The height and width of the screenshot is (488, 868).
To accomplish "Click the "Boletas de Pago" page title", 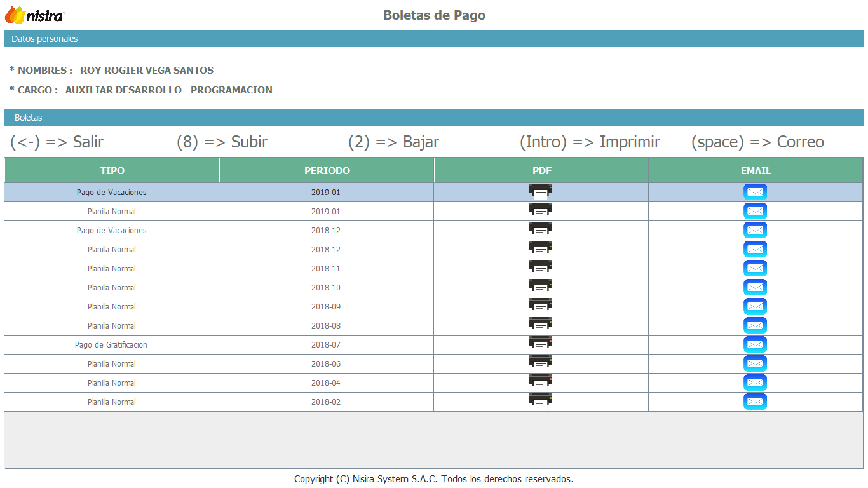I will point(434,15).
